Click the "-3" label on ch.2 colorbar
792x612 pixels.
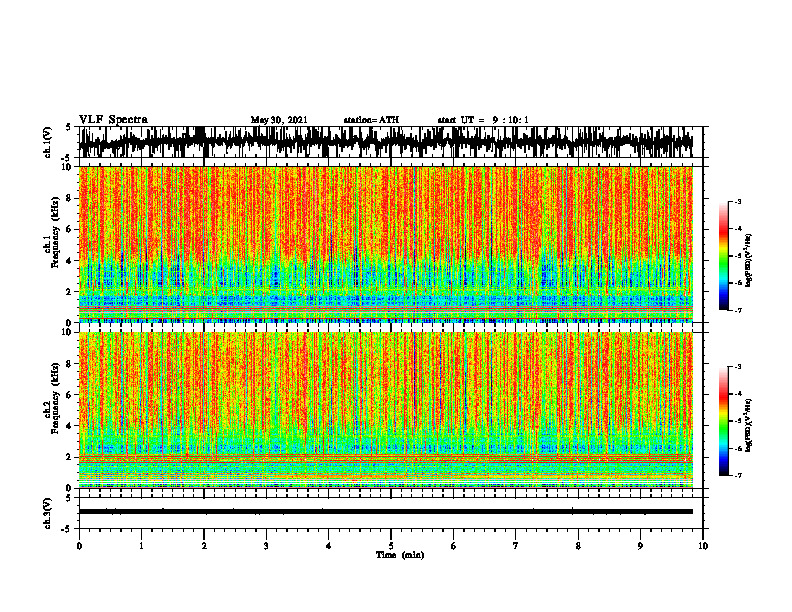pyautogui.click(x=738, y=367)
